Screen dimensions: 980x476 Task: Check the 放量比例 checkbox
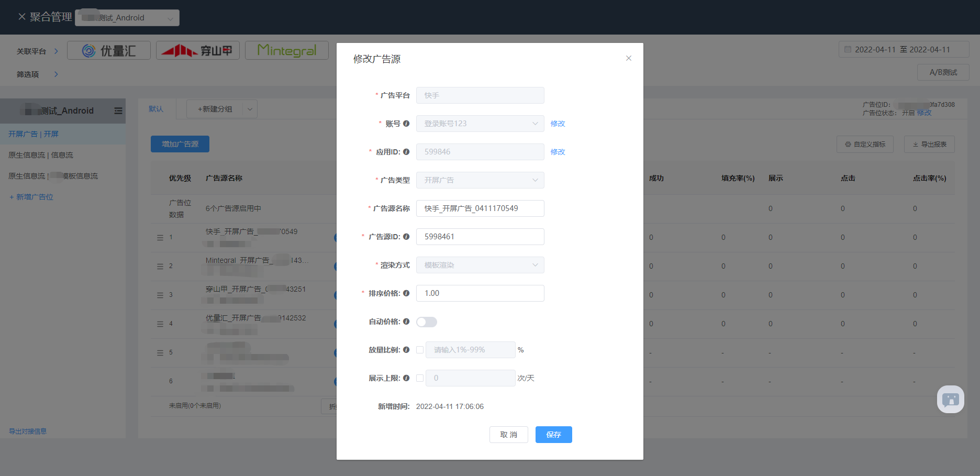pos(420,350)
